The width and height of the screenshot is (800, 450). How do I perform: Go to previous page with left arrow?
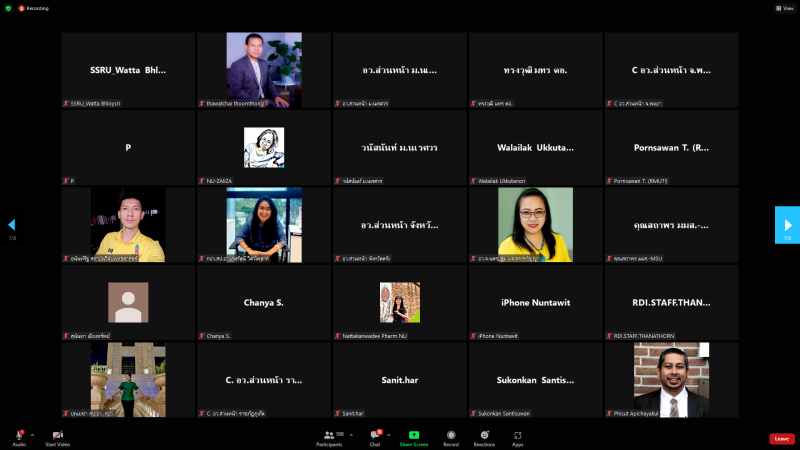click(x=12, y=225)
